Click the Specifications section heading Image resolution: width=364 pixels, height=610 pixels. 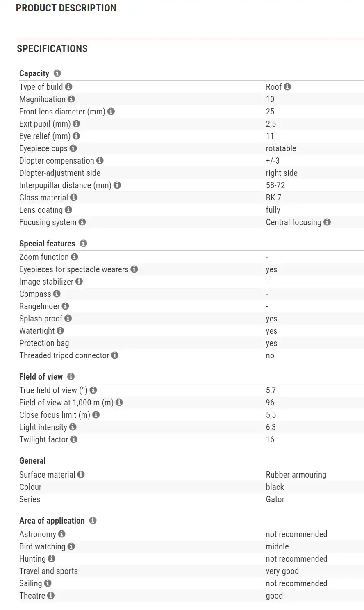click(x=52, y=49)
